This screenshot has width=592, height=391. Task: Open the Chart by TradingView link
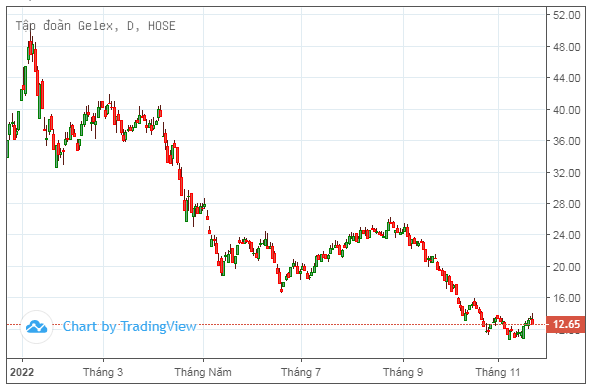click(130, 326)
